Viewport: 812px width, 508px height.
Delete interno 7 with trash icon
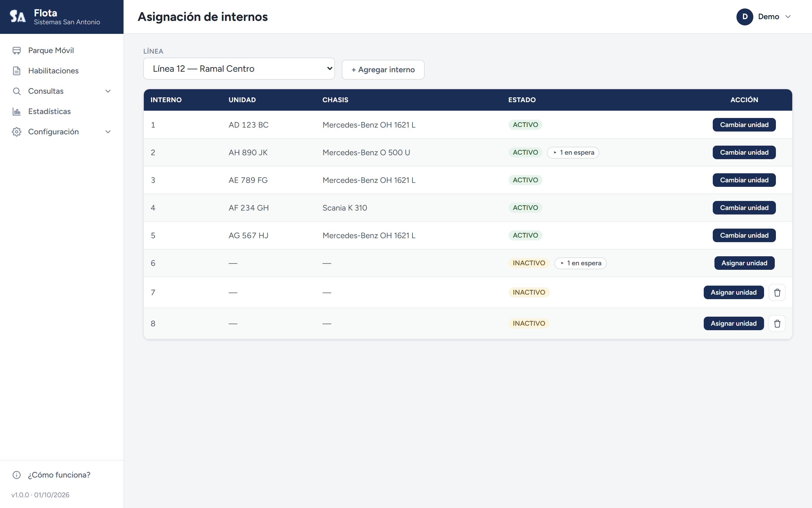pyautogui.click(x=777, y=292)
